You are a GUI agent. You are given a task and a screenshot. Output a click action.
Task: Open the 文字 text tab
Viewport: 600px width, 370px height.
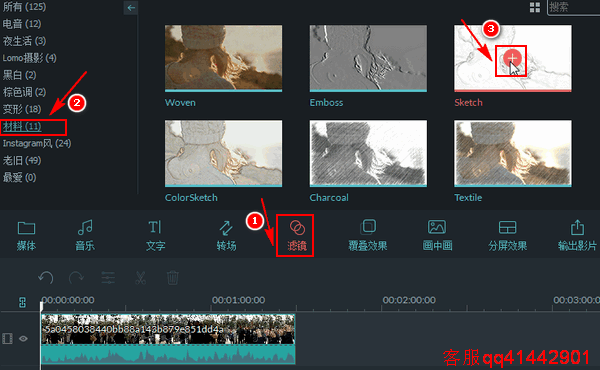tap(155, 235)
